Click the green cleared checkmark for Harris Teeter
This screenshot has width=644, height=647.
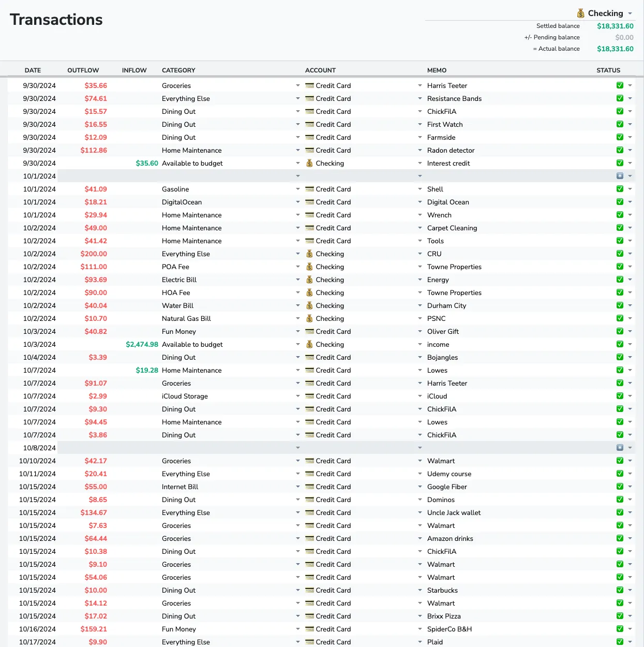point(620,85)
